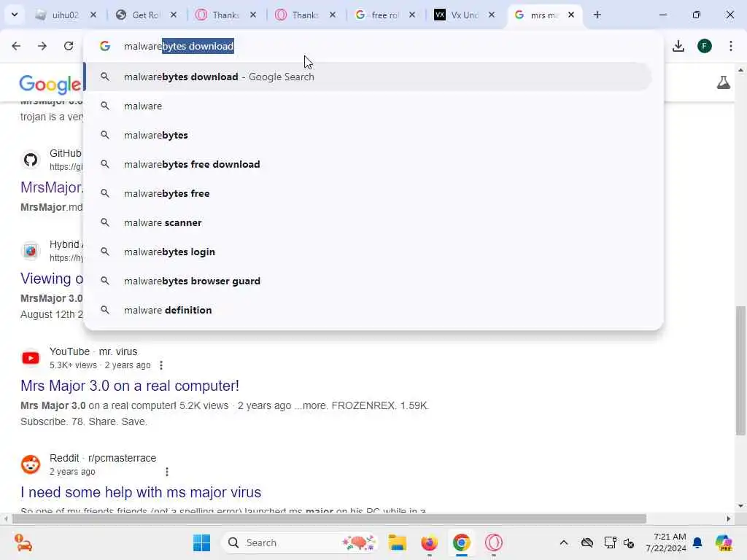Switch to the second Thanks tab

(304, 15)
